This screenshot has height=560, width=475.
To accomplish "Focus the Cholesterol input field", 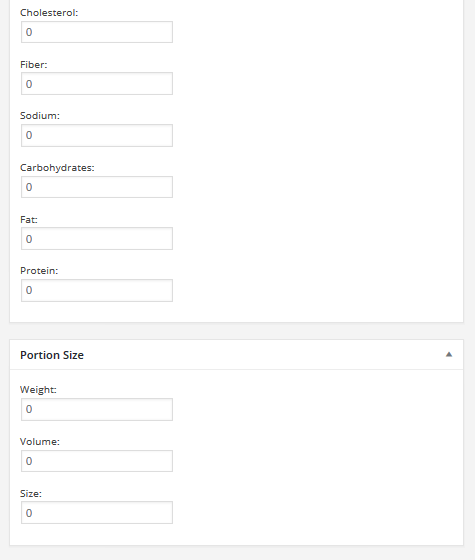I will tap(97, 32).
